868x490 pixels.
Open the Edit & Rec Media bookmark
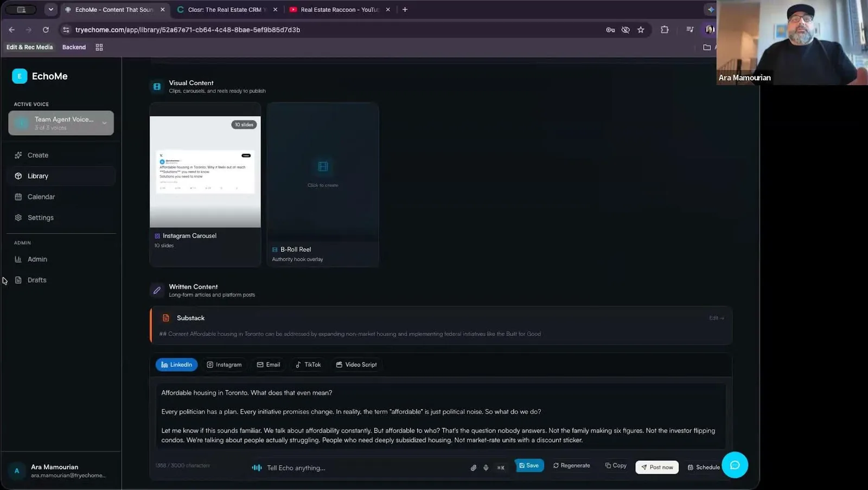click(29, 47)
